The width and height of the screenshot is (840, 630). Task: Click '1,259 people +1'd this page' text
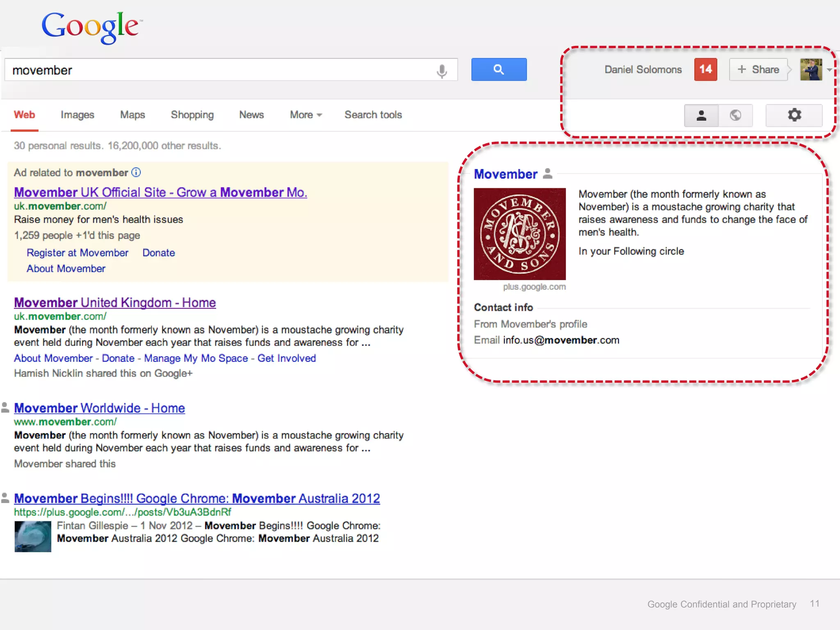77,235
